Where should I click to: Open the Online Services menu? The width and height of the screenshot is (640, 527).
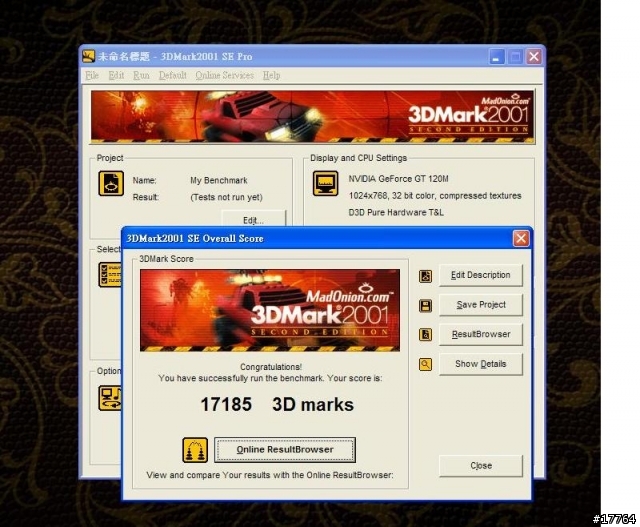[224, 76]
